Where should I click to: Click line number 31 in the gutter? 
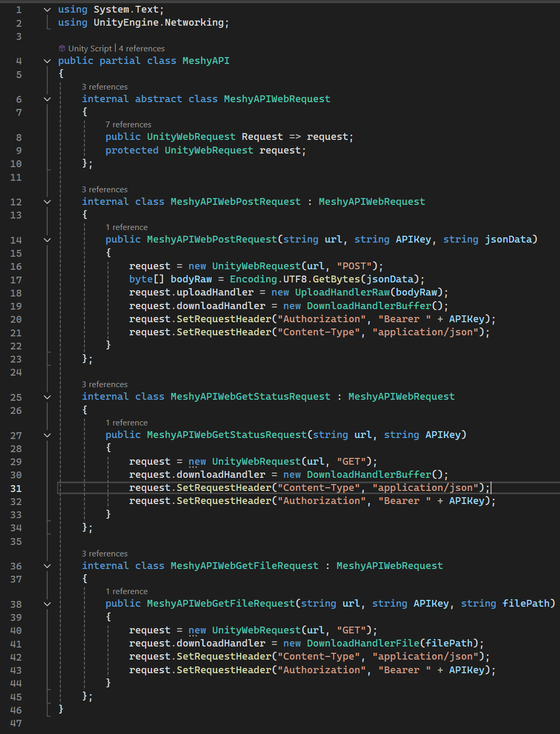(x=16, y=488)
